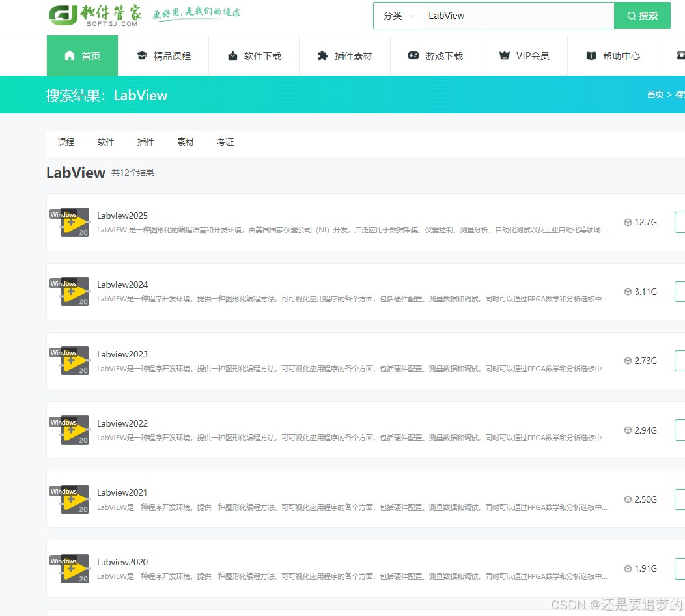Open the 分类 category dropdown

(x=398, y=16)
